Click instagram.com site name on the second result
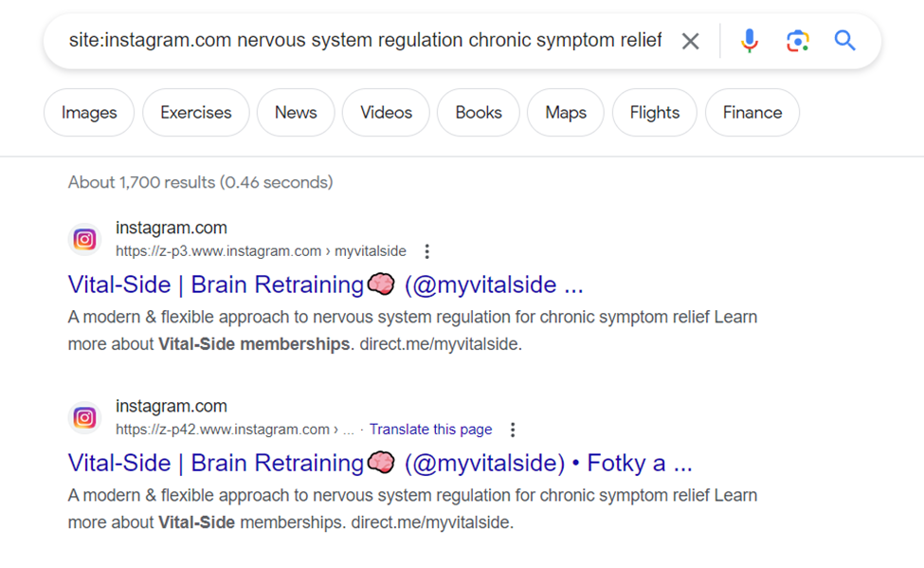 pos(172,406)
